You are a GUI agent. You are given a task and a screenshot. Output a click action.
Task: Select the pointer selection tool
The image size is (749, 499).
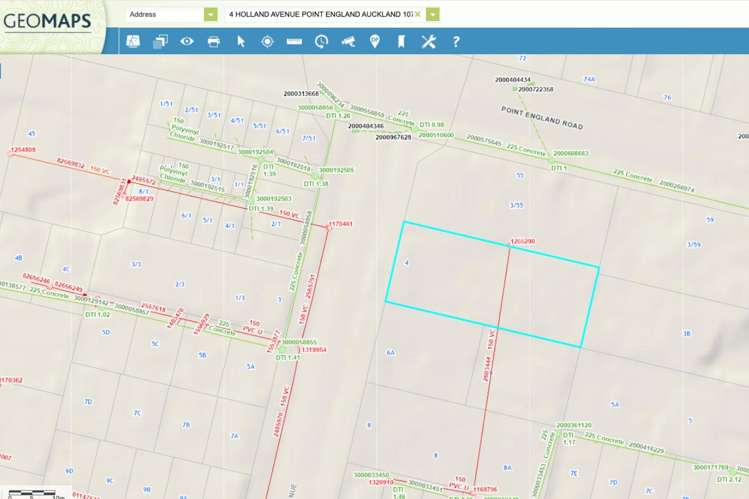click(x=240, y=41)
